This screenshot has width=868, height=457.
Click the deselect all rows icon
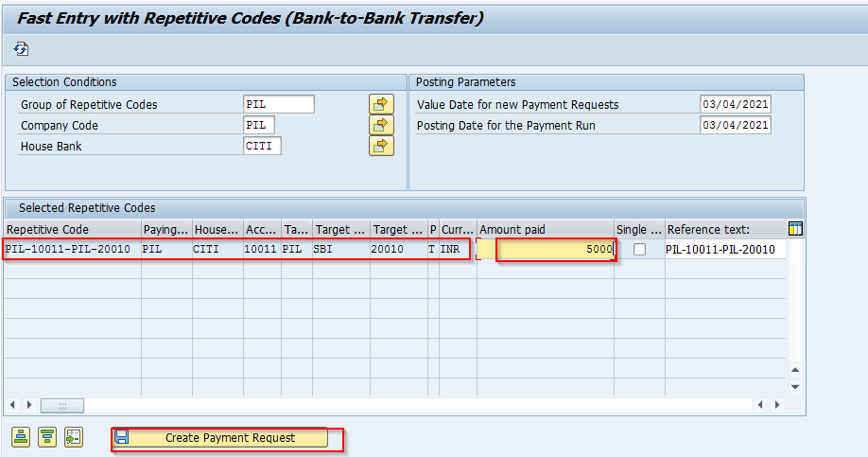pos(47,437)
